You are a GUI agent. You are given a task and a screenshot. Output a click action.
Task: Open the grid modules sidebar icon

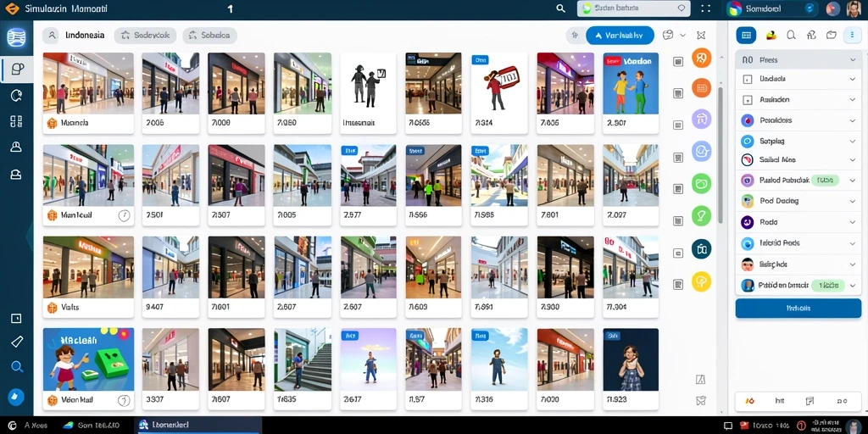pyautogui.click(x=16, y=122)
